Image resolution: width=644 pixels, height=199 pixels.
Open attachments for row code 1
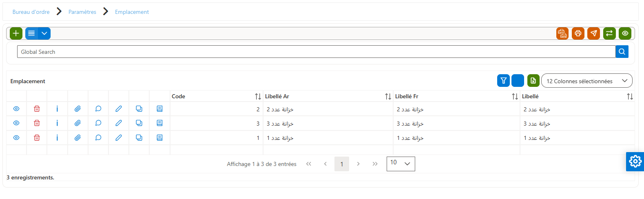point(77,138)
